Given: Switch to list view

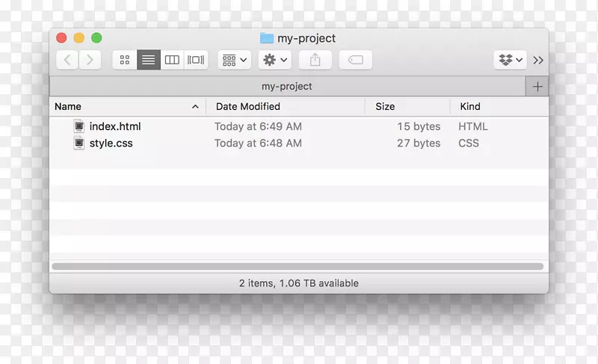Looking at the screenshot, I should point(149,60).
